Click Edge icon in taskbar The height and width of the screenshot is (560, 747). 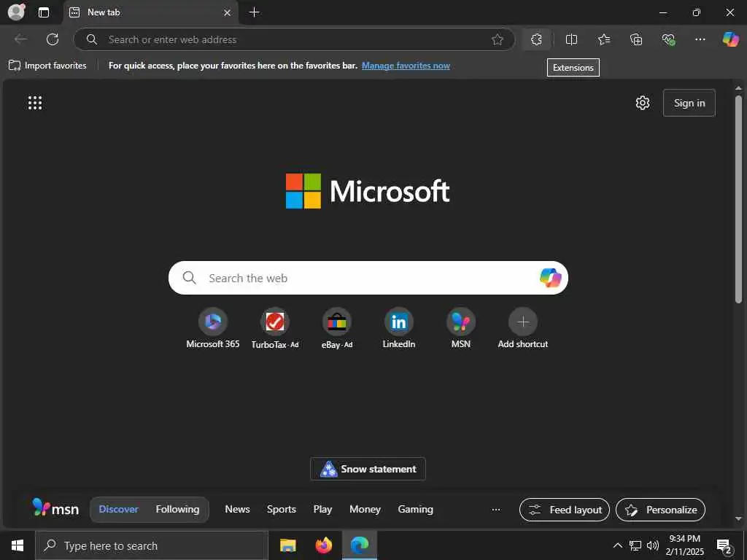coord(360,545)
